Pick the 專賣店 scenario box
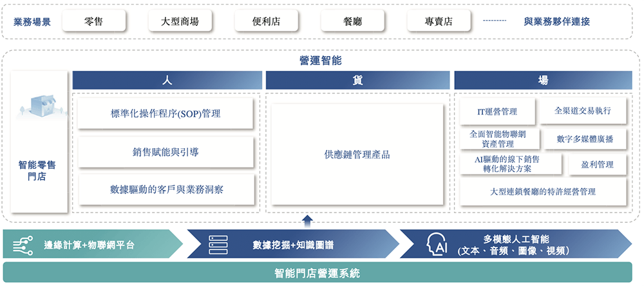This screenshot has height=286, width=644. pyautogui.click(x=439, y=21)
